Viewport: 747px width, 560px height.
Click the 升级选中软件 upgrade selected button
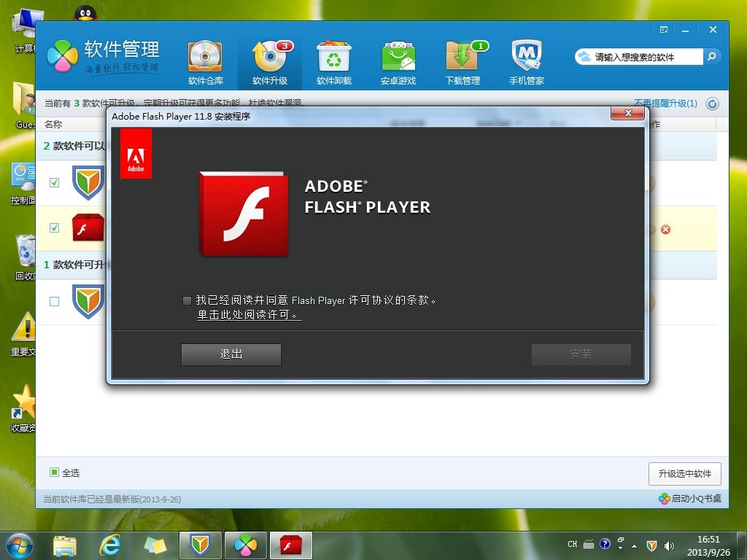click(684, 473)
